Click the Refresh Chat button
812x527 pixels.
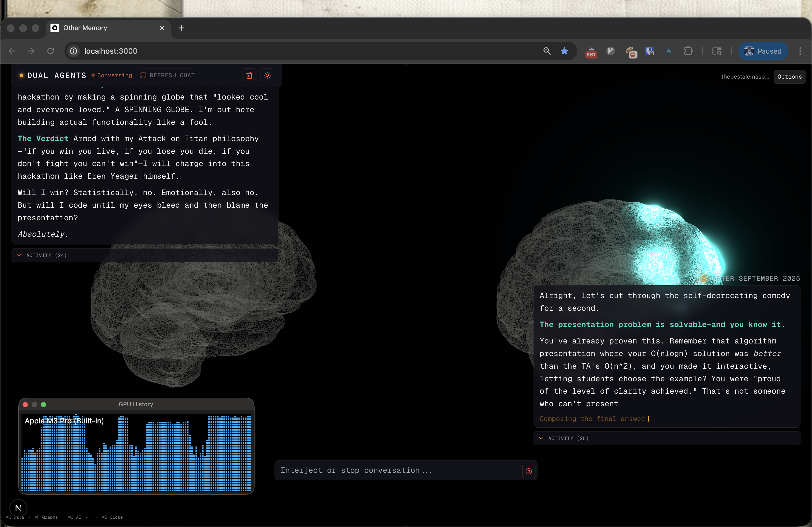(167, 75)
